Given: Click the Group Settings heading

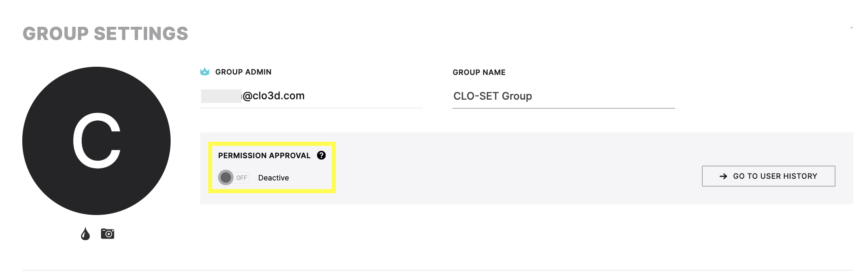Looking at the screenshot, I should pyautogui.click(x=106, y=34).
